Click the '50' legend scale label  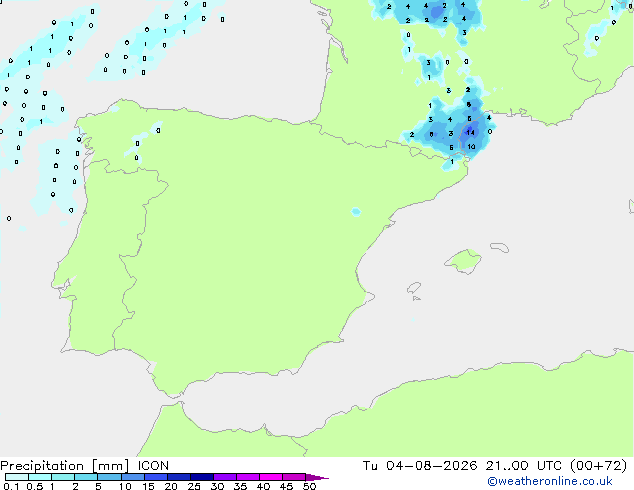(309, 486)
